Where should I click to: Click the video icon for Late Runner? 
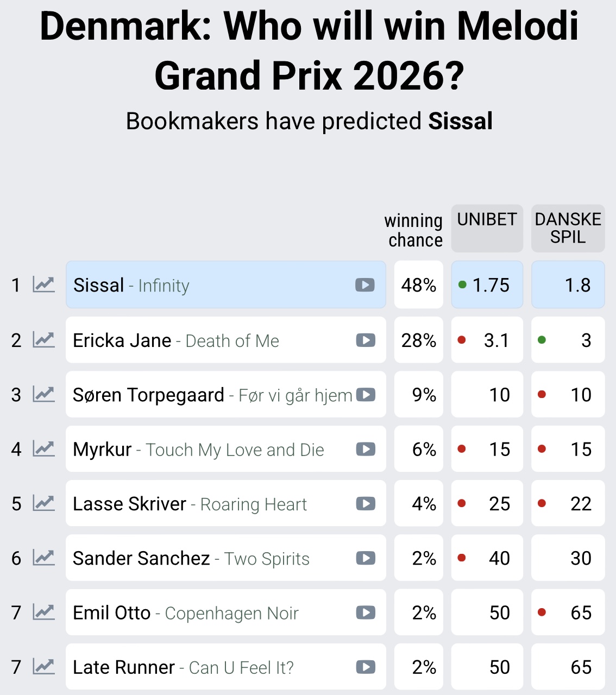[366, 667]
